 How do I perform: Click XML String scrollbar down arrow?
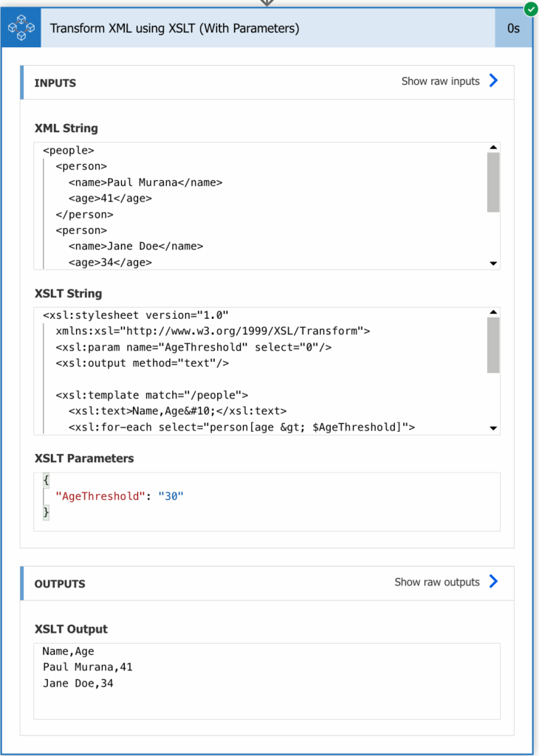point(493,264)
